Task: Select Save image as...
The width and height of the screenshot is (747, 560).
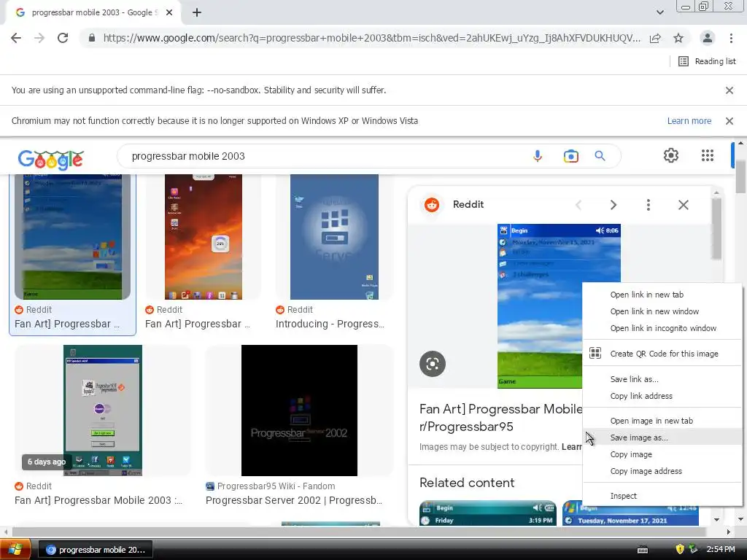Action: [x=662, y=437]
